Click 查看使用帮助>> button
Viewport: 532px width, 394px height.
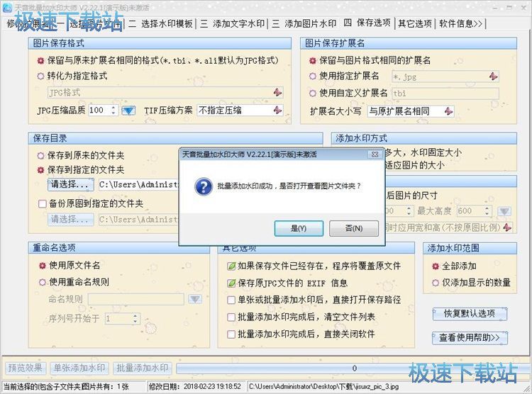(x=470, y=338)
